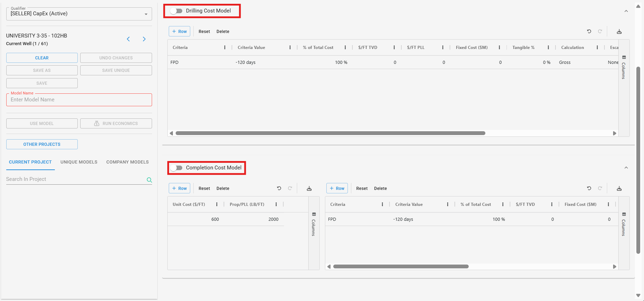The height and width of the screenshot is (301, 644).
Task: Download the Unit Cost completion table
Action: tap(309, 189)
